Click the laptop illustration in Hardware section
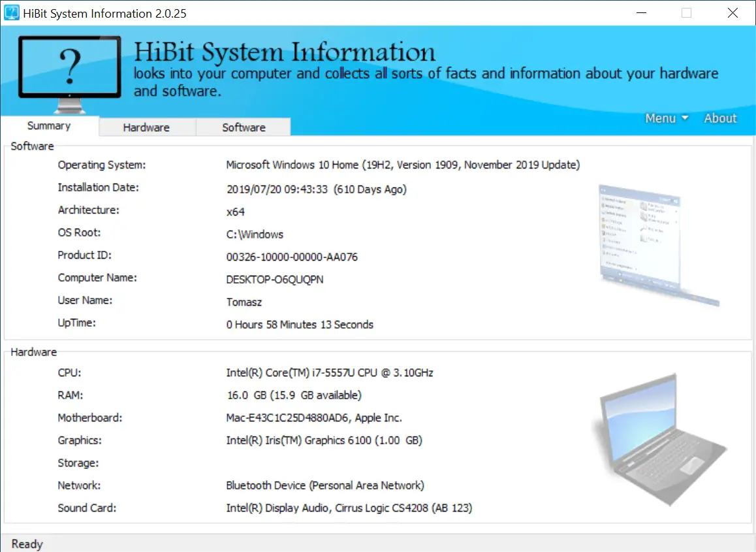Screen dimensions: 756x552 (659, 440)
